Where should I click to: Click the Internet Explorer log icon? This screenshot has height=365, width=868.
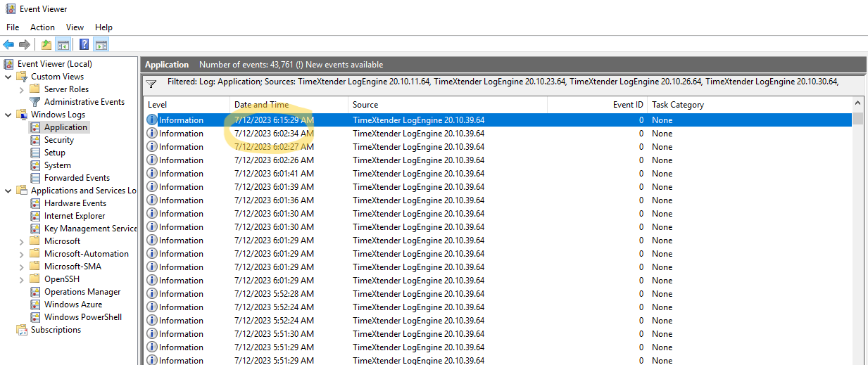click(x=35, y=216)
